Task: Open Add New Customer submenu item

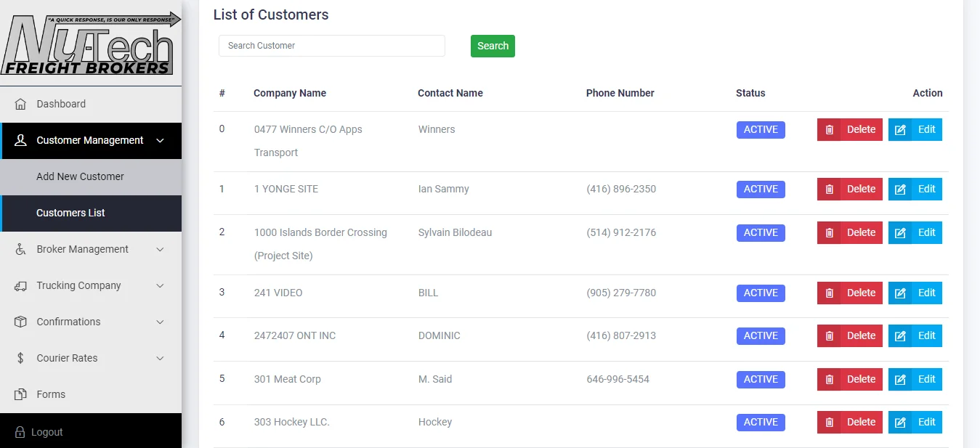Action: coord(80,176)
